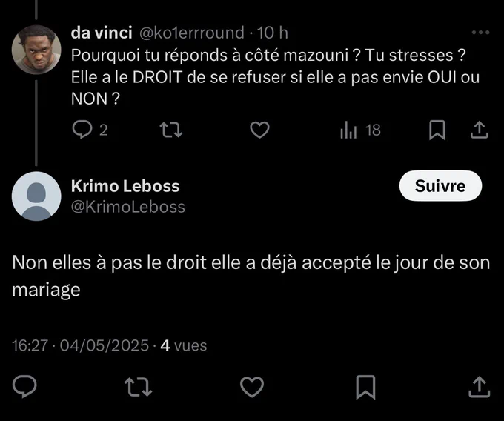Open the @KrimoLeboss handle link
The image size is (504, 421).
point(128,207)
